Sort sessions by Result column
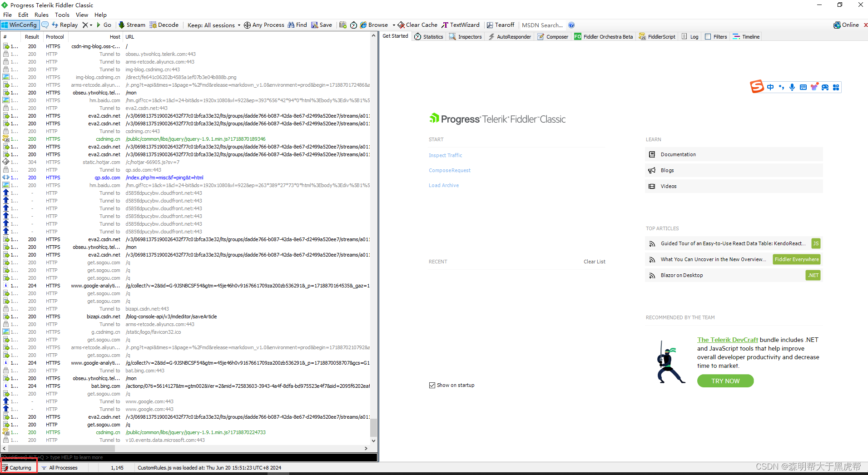Viewport: 868px width, 475px height. 32,37
